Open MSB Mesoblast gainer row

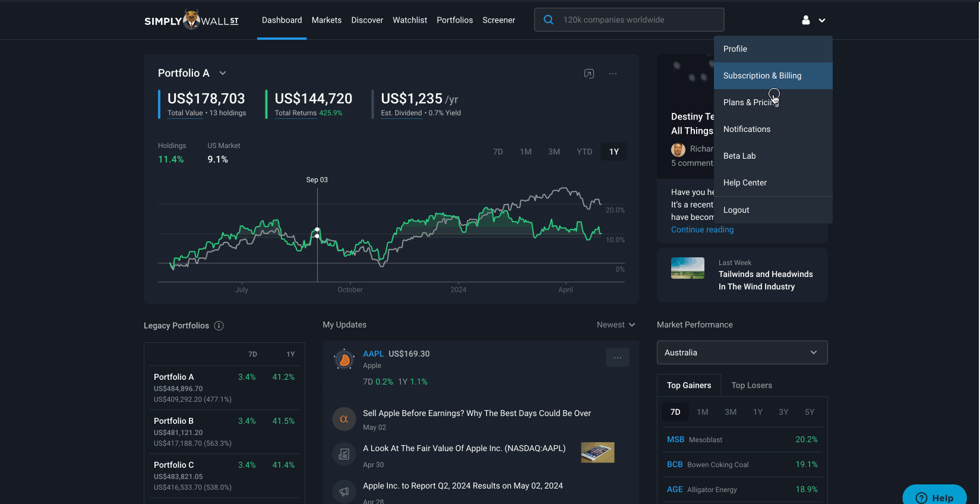pos(742,440)
